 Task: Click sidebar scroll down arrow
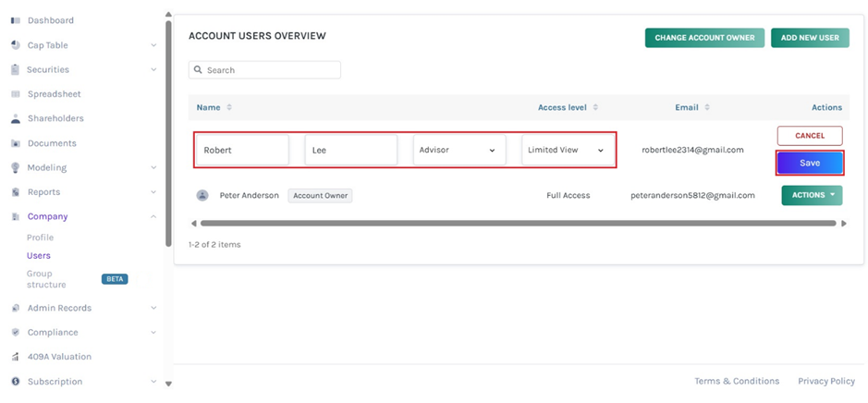[x=168, y=383]
